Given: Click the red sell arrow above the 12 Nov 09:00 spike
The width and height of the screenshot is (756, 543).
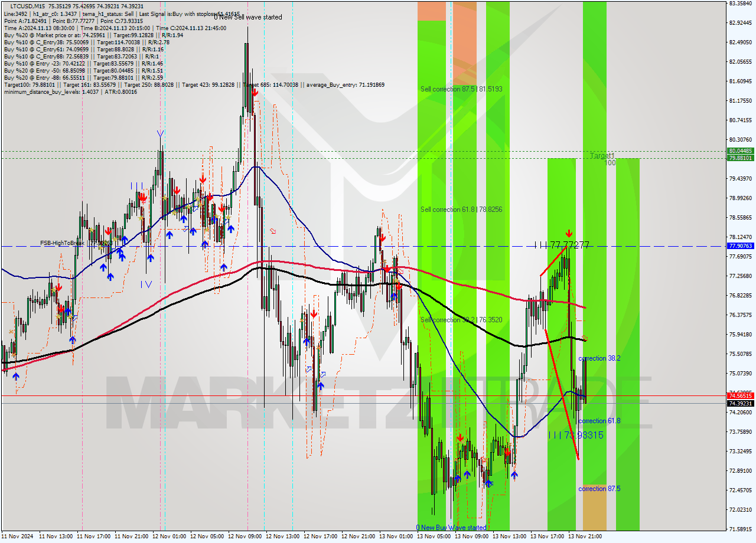Looking at the screenshot, I should coord(255,92).
